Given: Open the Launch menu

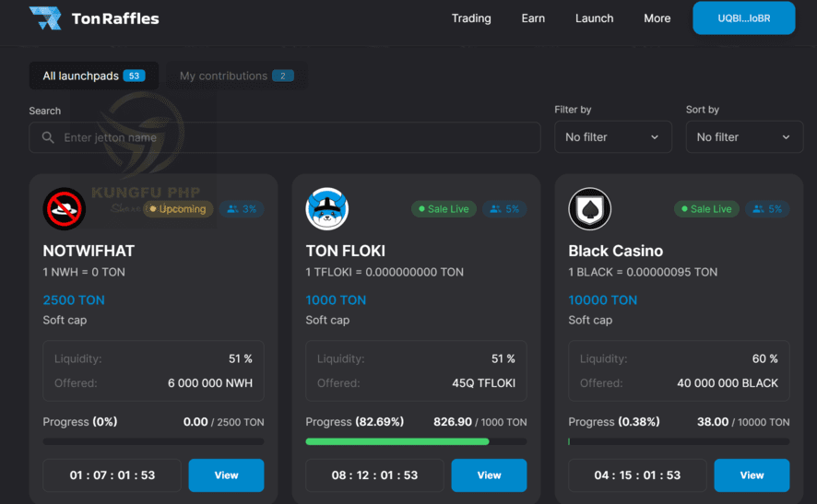Looking at the screenshot, I should click(x=594, y=18).
